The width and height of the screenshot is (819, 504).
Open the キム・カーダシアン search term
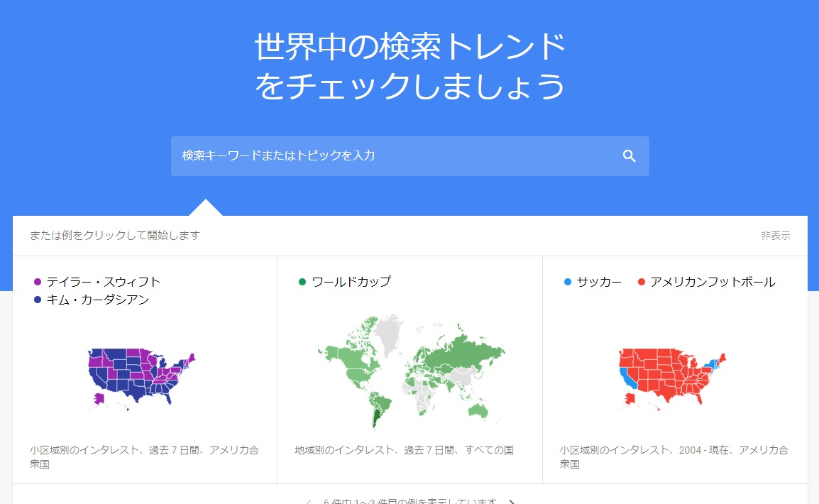(98, 300)
